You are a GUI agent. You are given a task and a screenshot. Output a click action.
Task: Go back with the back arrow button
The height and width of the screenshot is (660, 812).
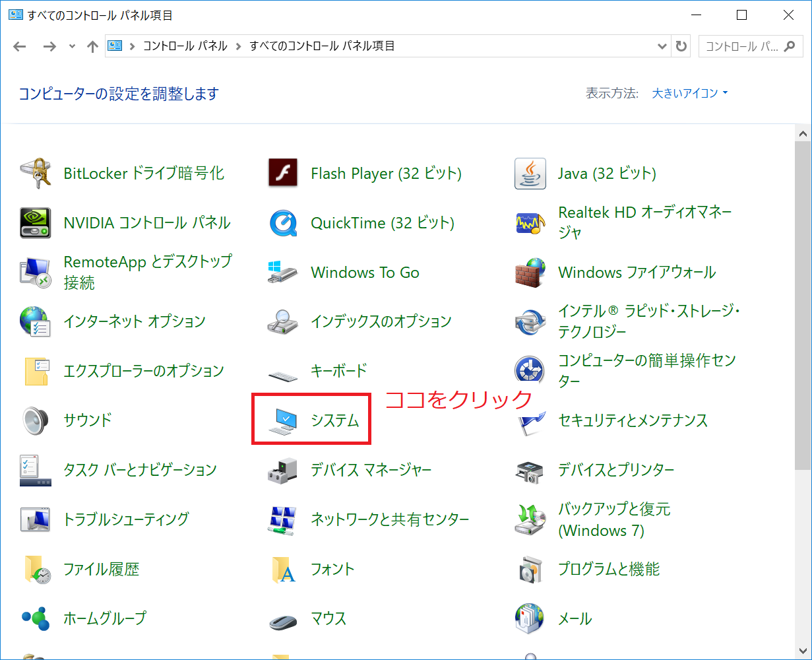click(x=20, y=46)
